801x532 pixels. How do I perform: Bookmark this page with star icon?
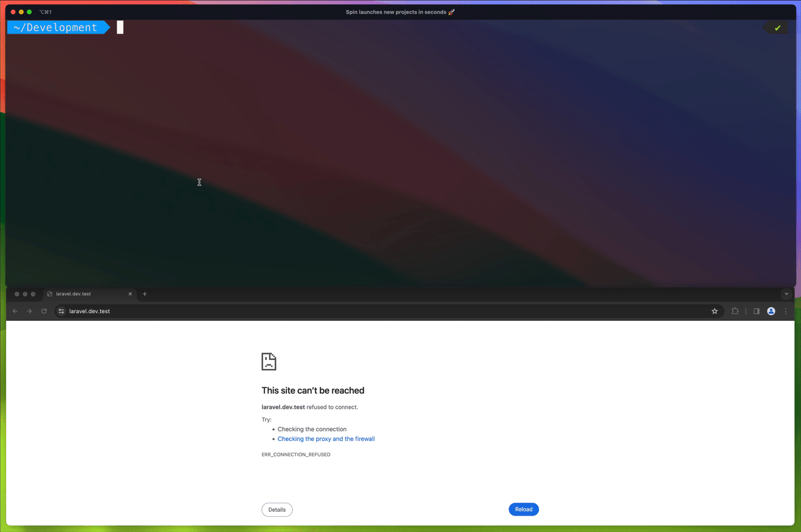click(714, 311)
